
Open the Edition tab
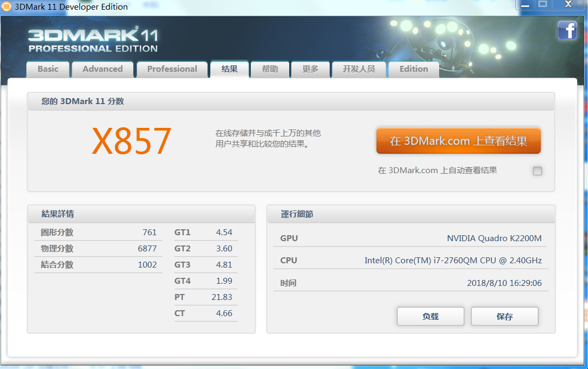pos(414,70)
